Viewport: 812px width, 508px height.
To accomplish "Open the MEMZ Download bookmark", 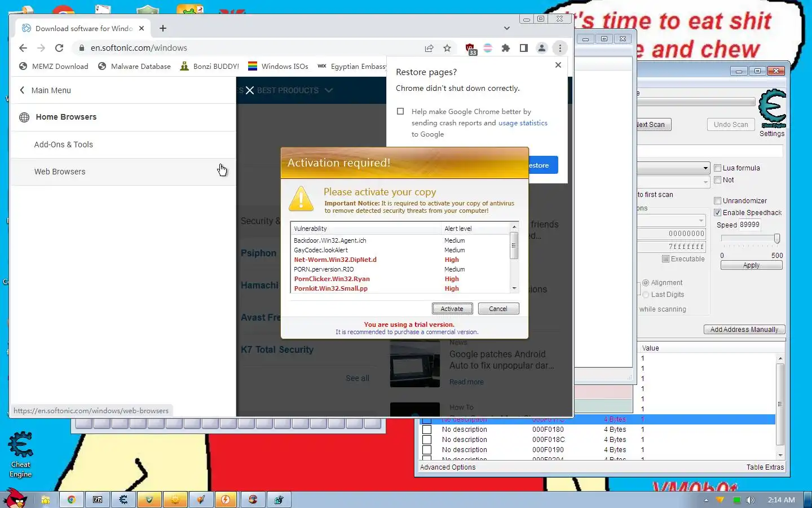I will pyautogui.click(x=54, y=66).
